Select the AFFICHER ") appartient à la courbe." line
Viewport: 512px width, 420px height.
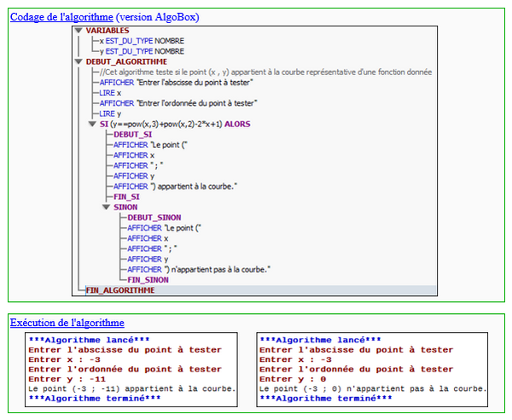click(175, 186)
